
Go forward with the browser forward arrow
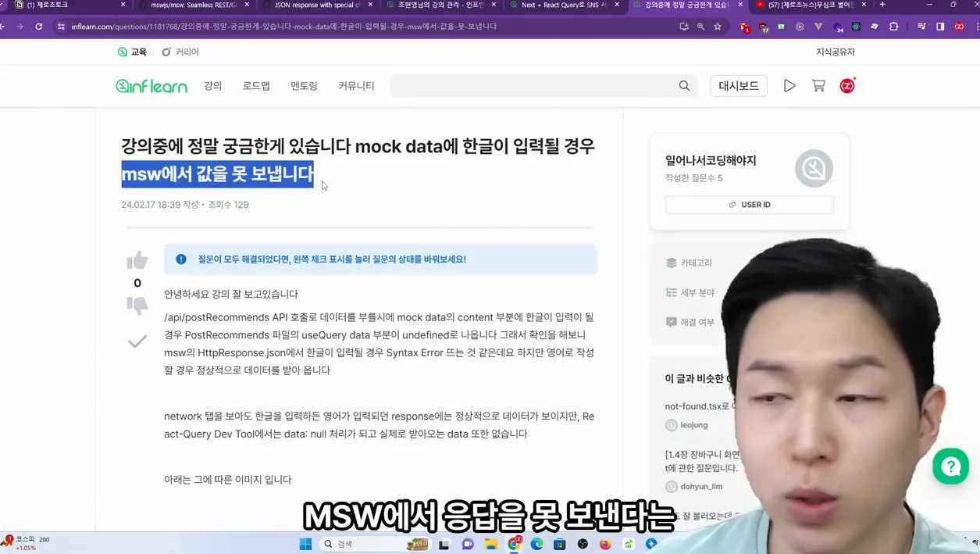pos(20,27)
